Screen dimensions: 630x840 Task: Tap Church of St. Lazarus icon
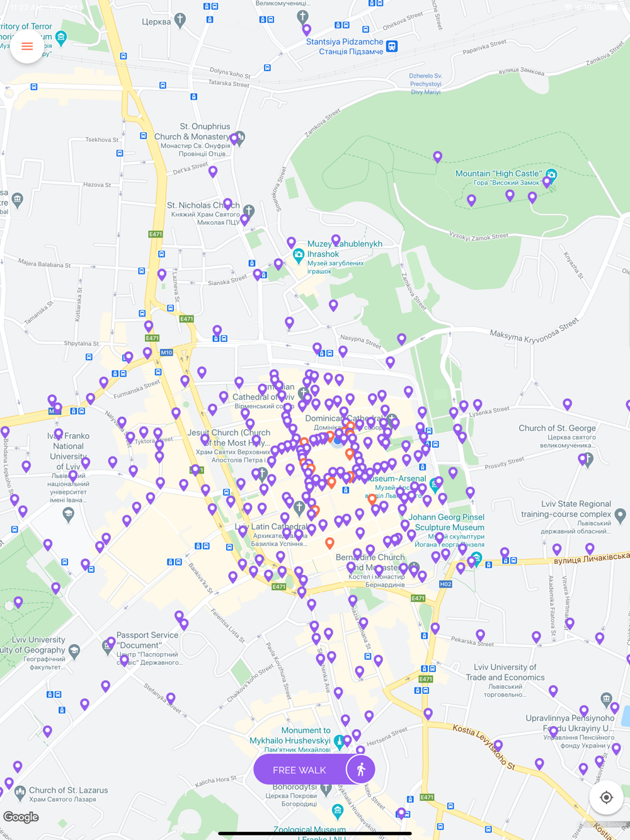(20, 792)
